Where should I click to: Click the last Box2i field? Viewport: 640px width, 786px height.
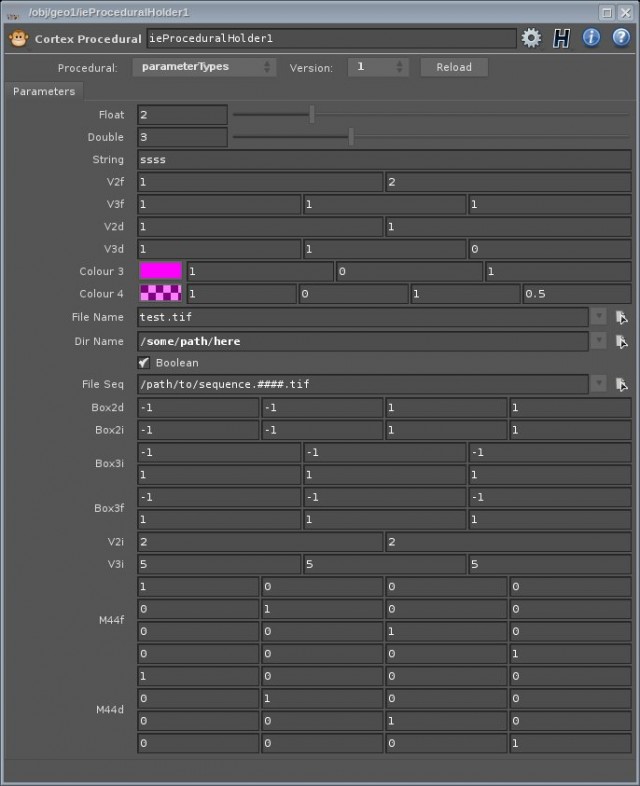tap(570, 430)
